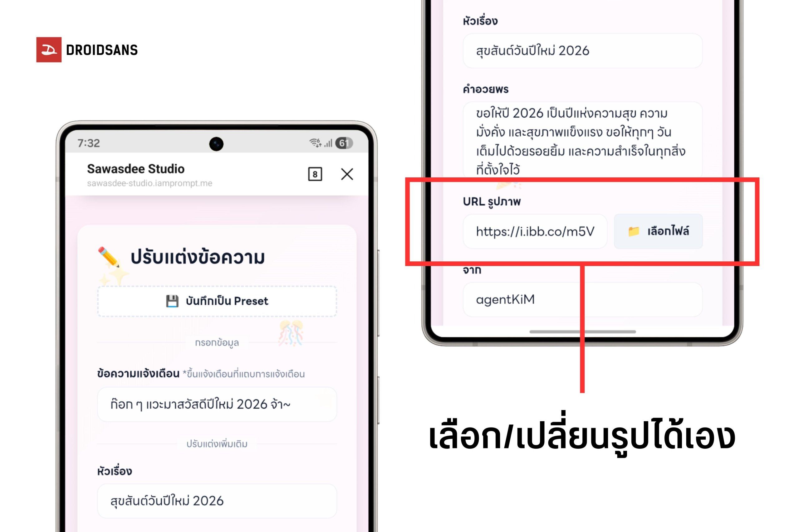
Task: Click the จาก field containing agentKiM
Action: tap(582, 299)
